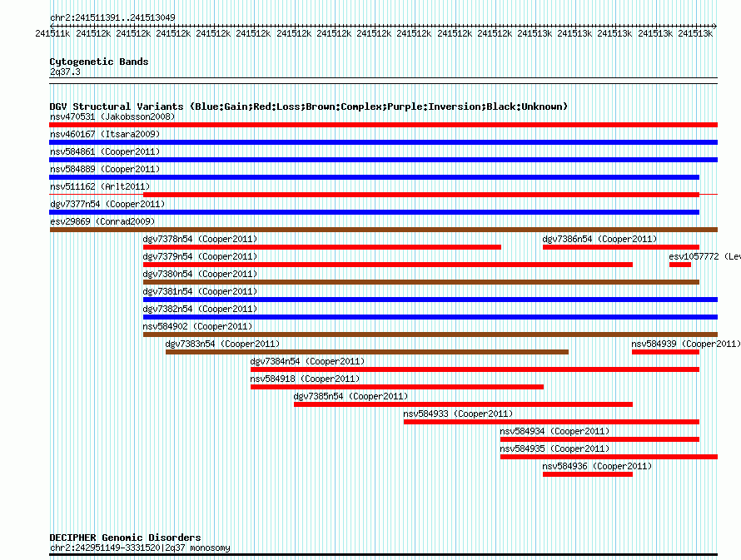
Task: Click nsv584918 (Cooper2011) red bar
Action: point(397,387)
